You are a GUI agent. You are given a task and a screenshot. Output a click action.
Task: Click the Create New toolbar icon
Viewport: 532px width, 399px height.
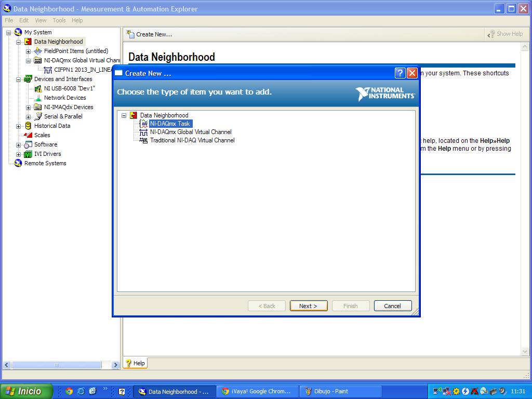[130, 34]
